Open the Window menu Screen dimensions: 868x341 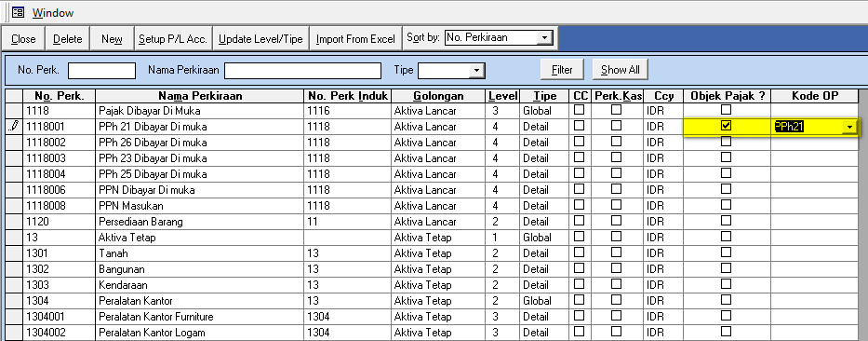[x=53, y=12]
